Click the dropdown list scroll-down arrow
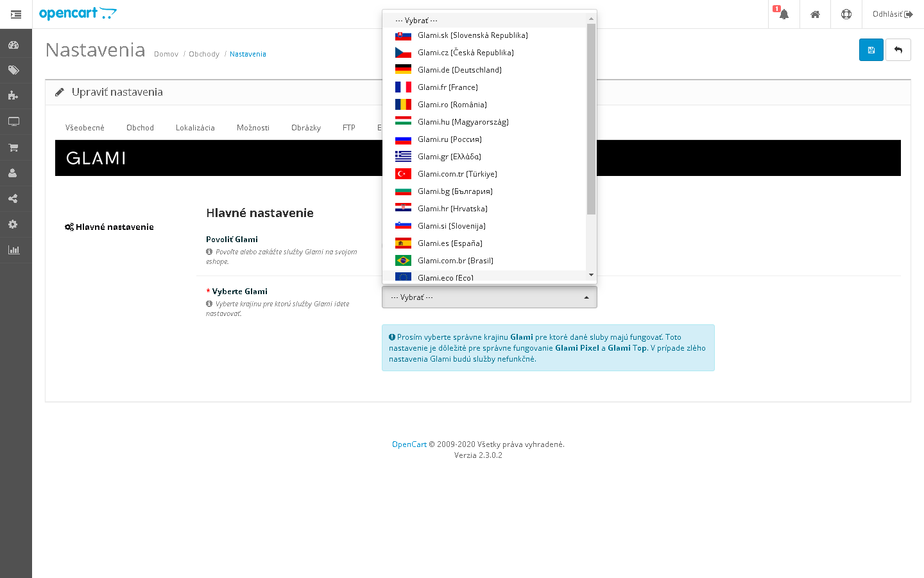Screen dimensions: 924x578 591,275
